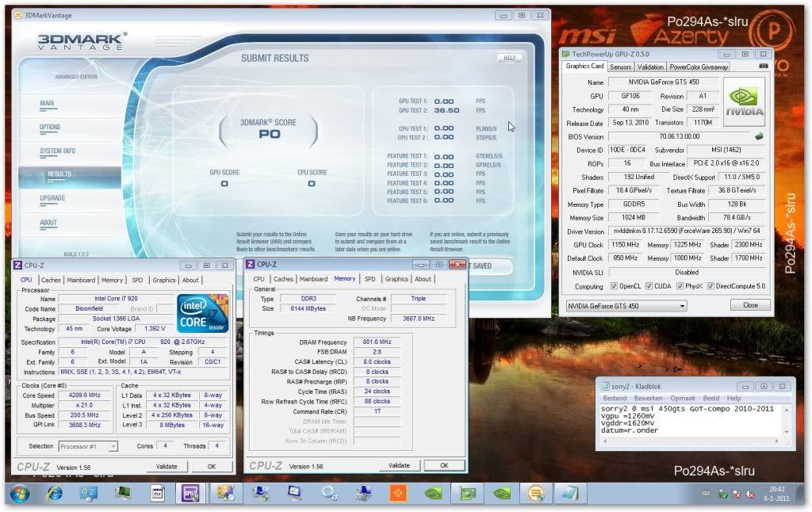812x512 pixels.
Task: Open the Windows Start menu orb
Action: 19,494
